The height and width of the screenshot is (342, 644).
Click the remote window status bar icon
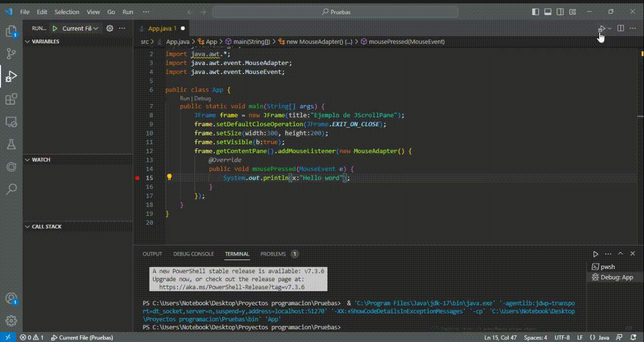pyautogui.click(x=8, y=337)
